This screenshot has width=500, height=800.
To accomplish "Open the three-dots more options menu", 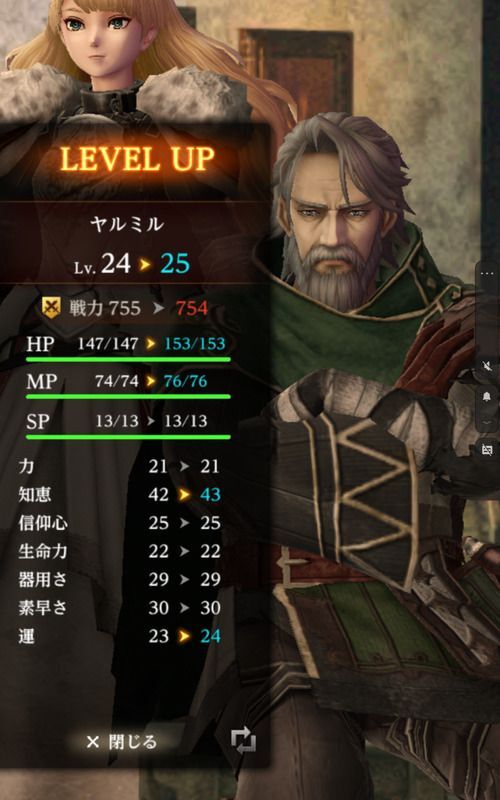I will click(x=487, y=273).
